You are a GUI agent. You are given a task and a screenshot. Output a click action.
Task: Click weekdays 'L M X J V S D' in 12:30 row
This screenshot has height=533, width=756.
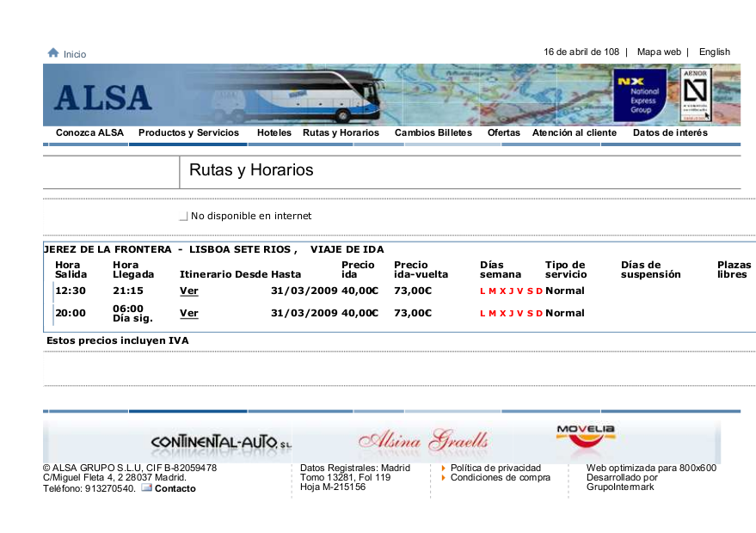coord(511,291)
